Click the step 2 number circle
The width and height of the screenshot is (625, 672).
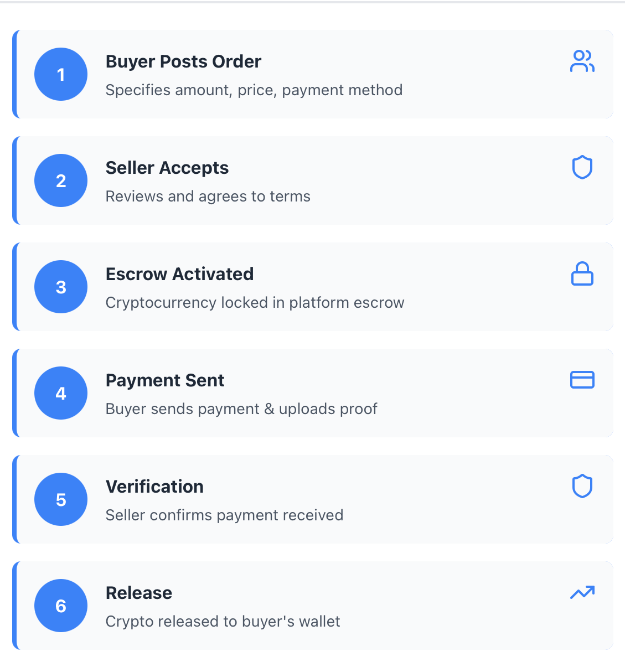[61, 180]
